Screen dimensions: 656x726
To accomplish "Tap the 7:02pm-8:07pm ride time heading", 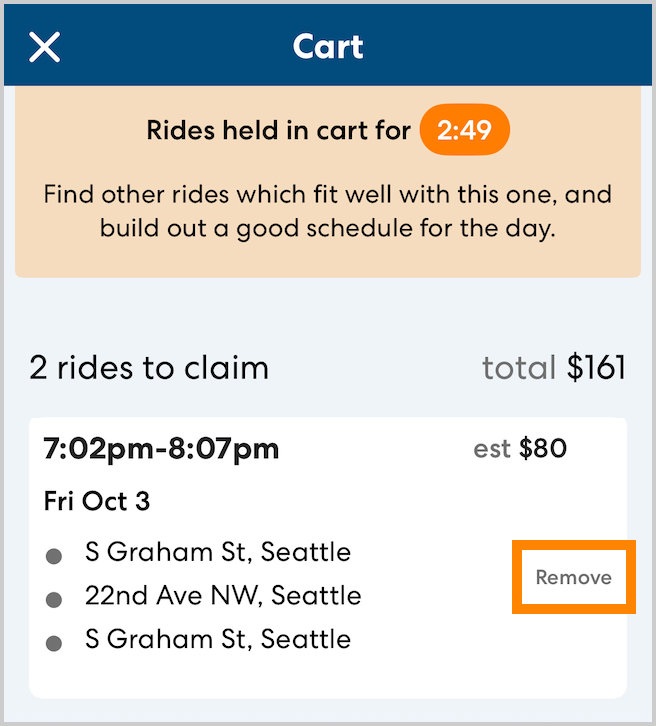I will tap(161, 449).
